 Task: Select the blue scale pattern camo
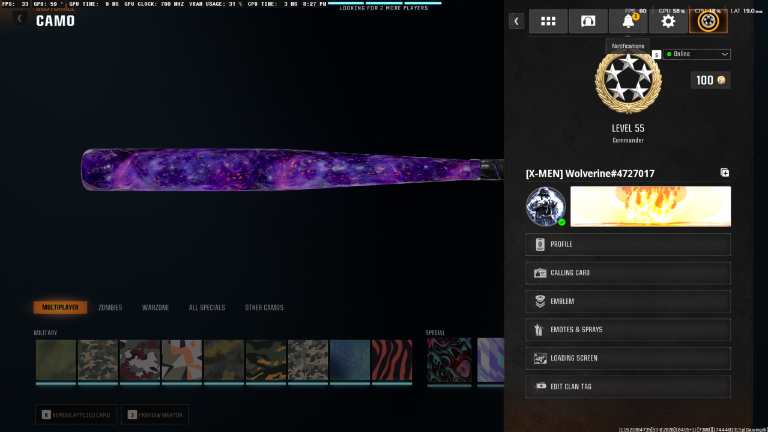click(x=350, y=360)
